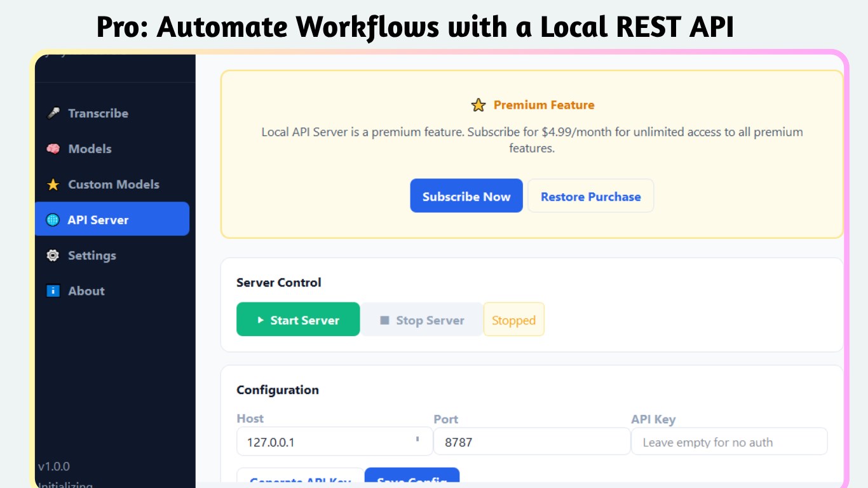Focus the API Key input field
Viewport: 868px width, 488px height.
[x=729, y=442]
